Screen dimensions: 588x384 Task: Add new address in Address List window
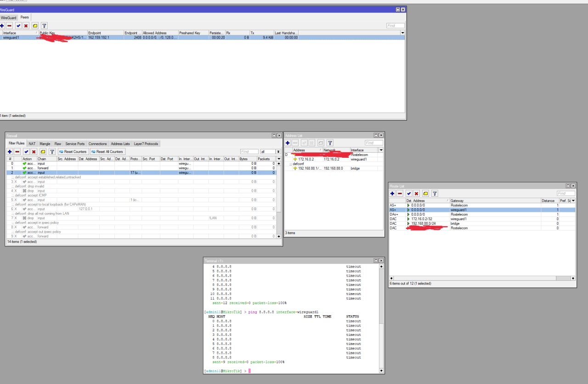coord(288,143)
